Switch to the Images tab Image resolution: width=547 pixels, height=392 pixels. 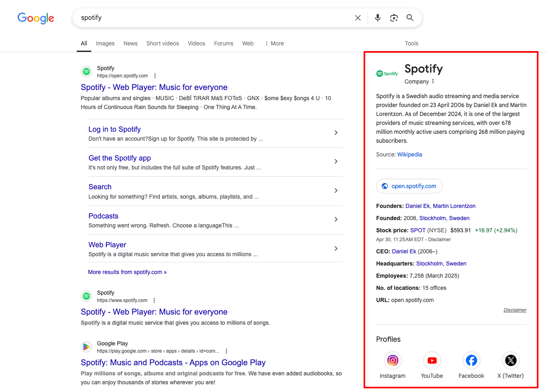pos(105,43)
